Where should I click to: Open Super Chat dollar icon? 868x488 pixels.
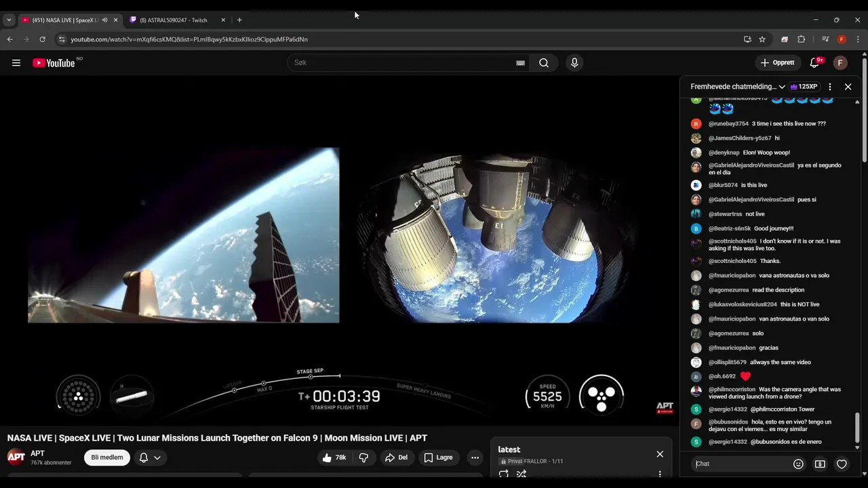point(820,464)
